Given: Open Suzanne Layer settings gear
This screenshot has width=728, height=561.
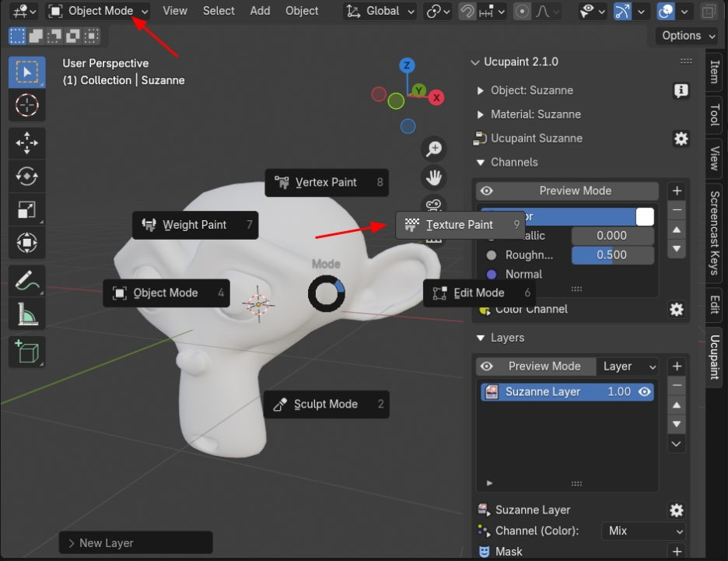Looking at the screenshot, I should click(x=677, y=510).
